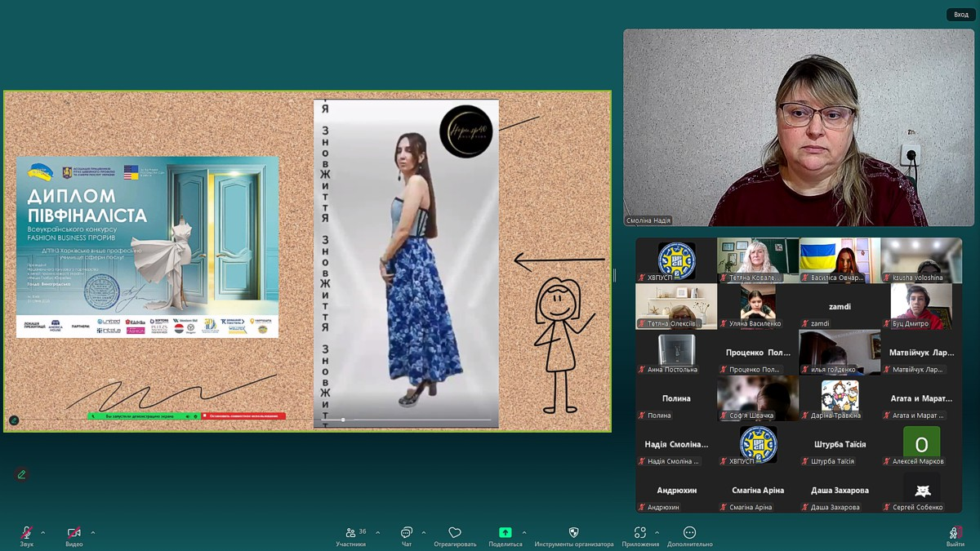Click the round black logo on fashion video
Screen dimensions: 980x551
coord(466,131)
